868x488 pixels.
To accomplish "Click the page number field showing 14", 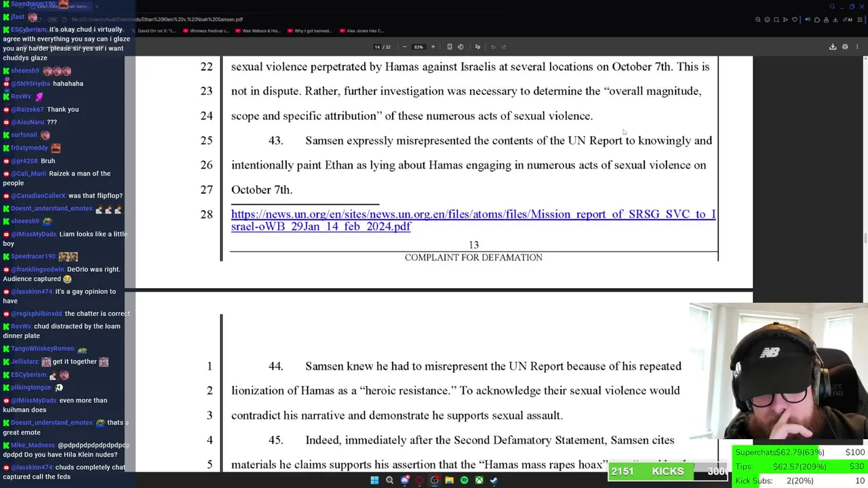I will point(378,47).
